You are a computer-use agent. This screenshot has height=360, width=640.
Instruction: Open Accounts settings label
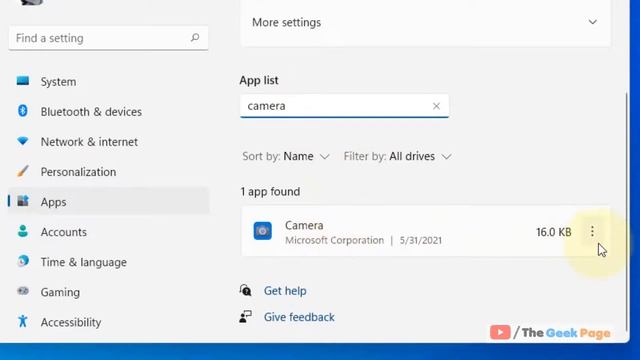64,232
